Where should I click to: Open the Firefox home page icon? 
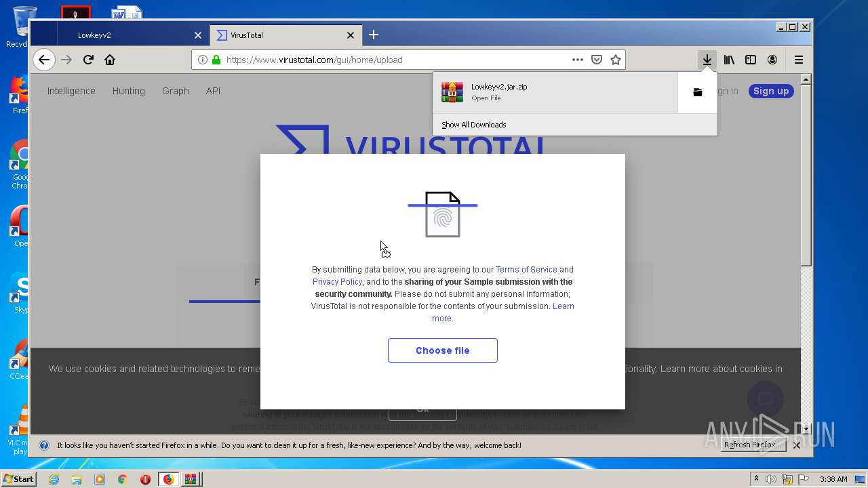point(110,60)
